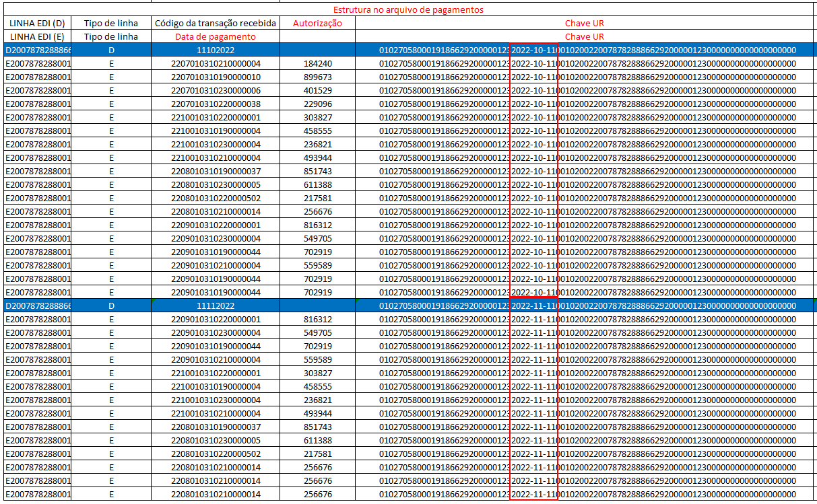Select authorization cell 851743 under 11112022
Image resolution: width=817 pixels, height=504 pixels.
pos(317,427)
